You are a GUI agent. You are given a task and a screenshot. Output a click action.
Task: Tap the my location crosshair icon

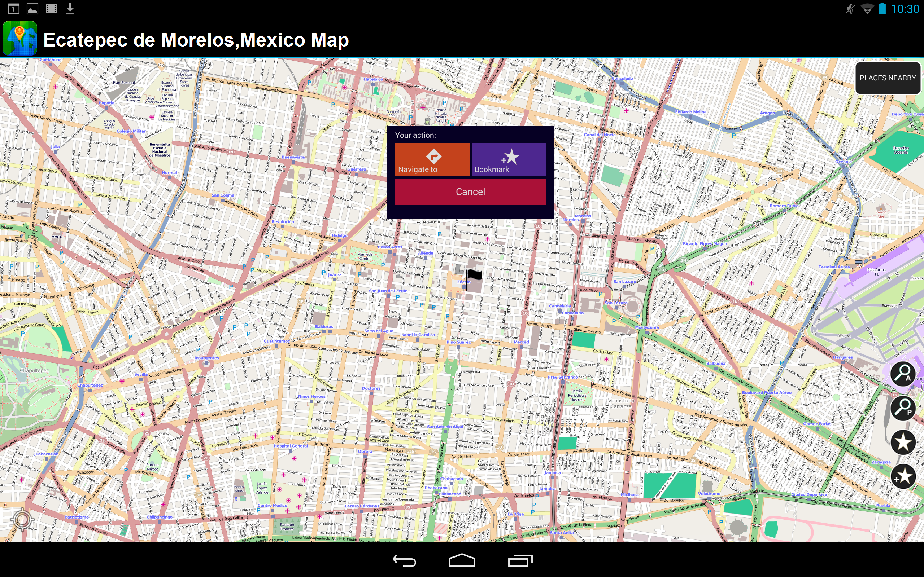(22, 519)
